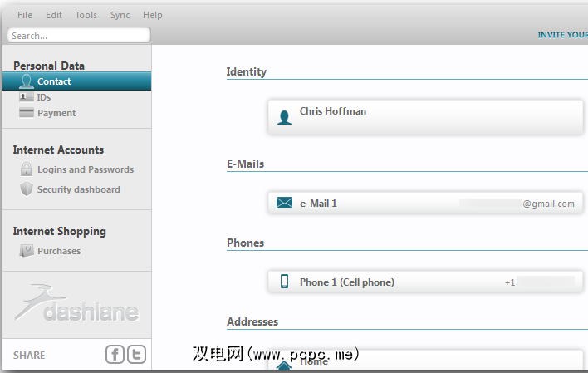
Task: Share on Facebook icon
Action: [115, 354]
